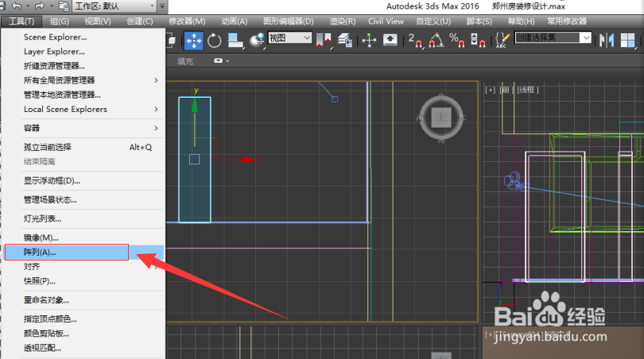The height and width of the screenshot is (359, 644).
Task: Open Edit Named Selection Sets
Action: pyautogui.click(x=502, y=41)
